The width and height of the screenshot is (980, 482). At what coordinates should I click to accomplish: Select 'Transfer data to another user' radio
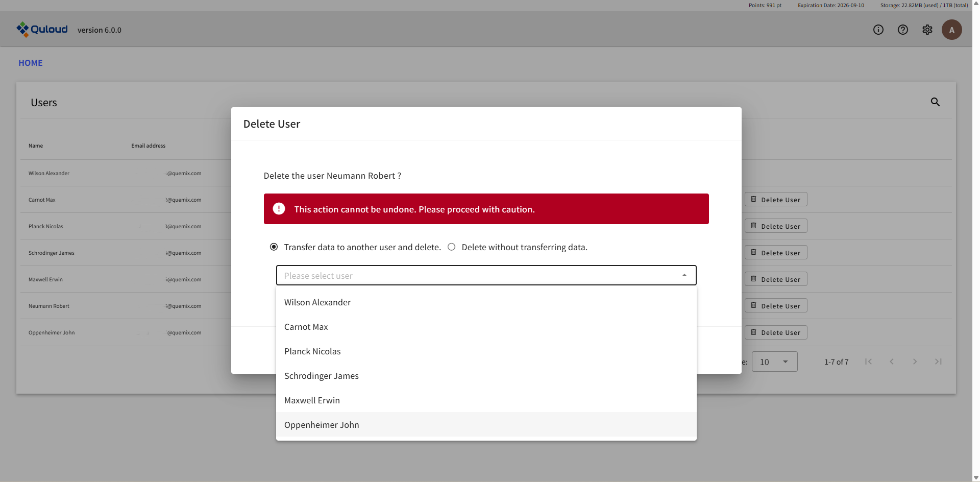(274, 247)
